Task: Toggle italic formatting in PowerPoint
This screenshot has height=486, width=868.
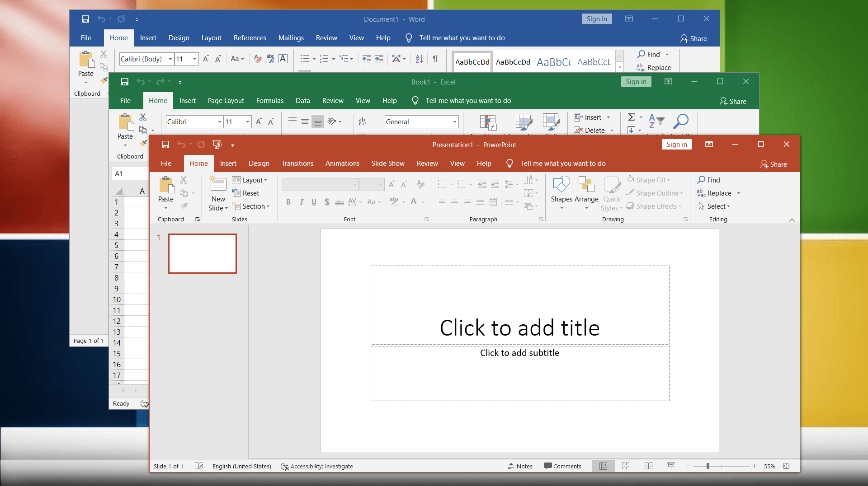Action: pos(301,202)
